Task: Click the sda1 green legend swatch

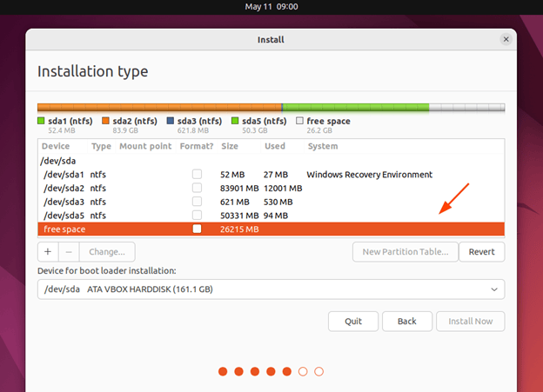Action: [x=42, y=121]
